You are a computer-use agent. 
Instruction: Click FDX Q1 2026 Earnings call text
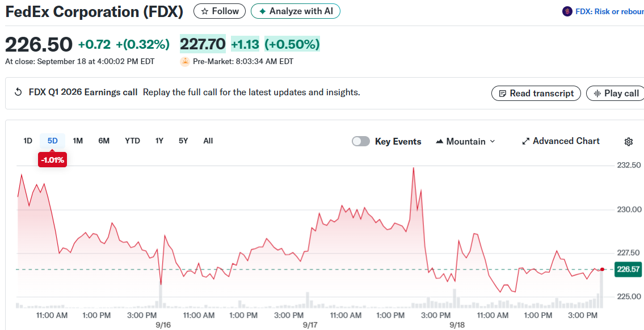(x=83, y=92)
